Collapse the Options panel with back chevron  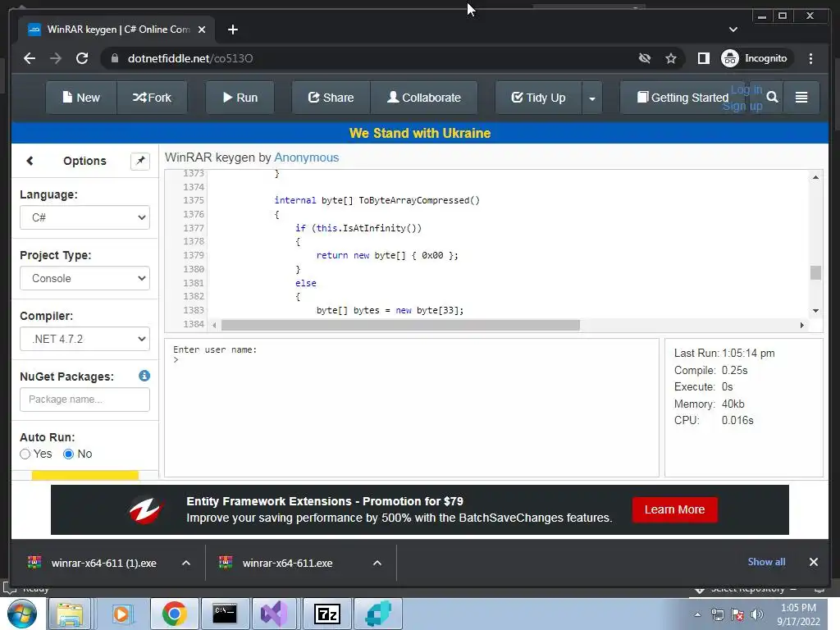click(x=30, y=161)
